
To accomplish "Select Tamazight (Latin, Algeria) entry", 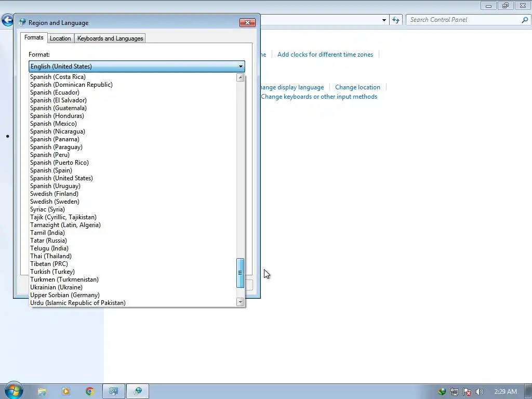I will [x=132, y=225].
